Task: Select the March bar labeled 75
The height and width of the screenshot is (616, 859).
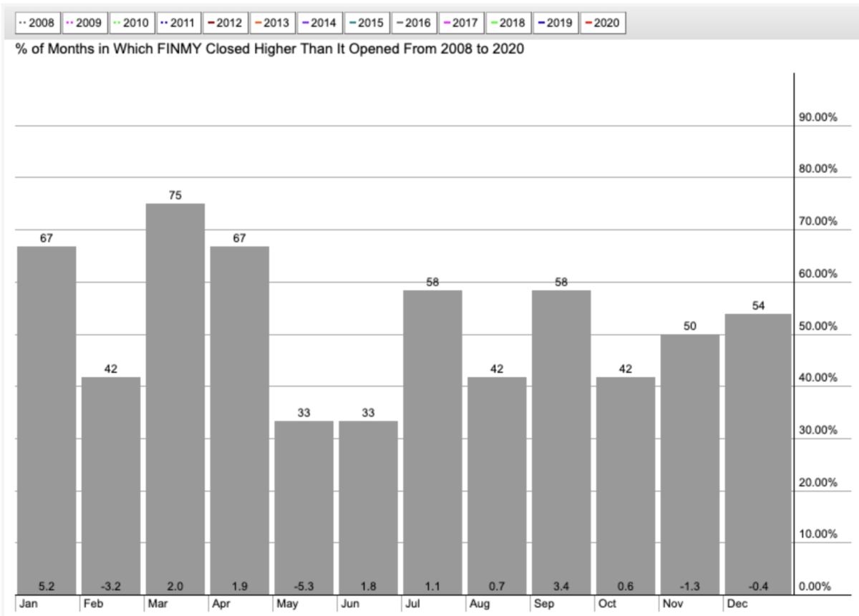Action: coord(175,399)
